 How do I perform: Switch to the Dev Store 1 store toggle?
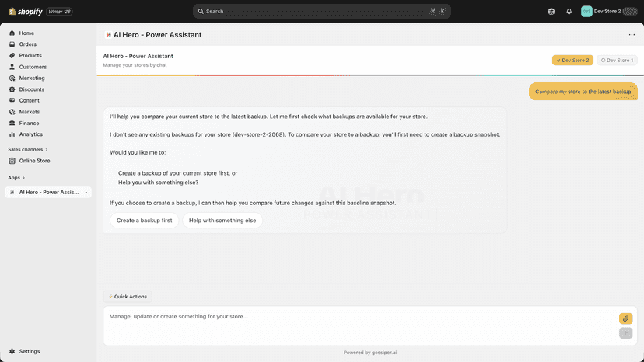click(x=617, y=61)
